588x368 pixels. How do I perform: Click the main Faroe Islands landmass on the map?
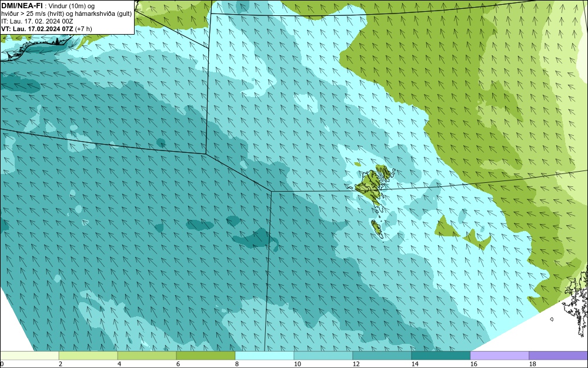[x=370, y=186]
